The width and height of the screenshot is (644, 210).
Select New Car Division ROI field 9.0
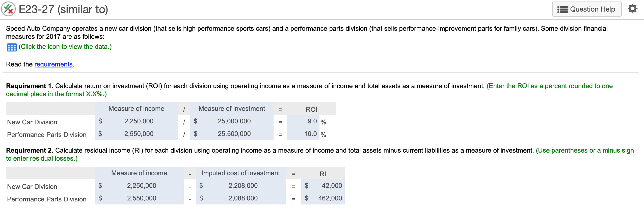pyautogui.click(x=303, y=121)
